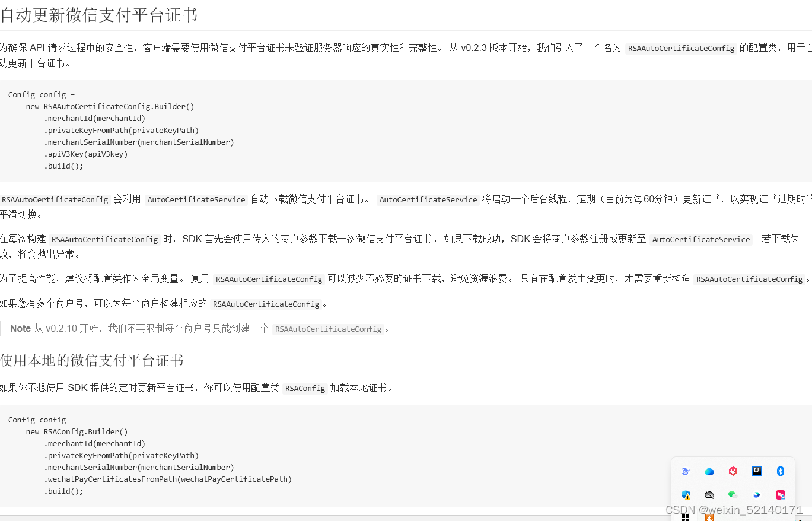Click .privateKeyFromPath line in the first code block
Image resolution: width=812 pixels, height=521 pixels.
click(x=121, y=131)
